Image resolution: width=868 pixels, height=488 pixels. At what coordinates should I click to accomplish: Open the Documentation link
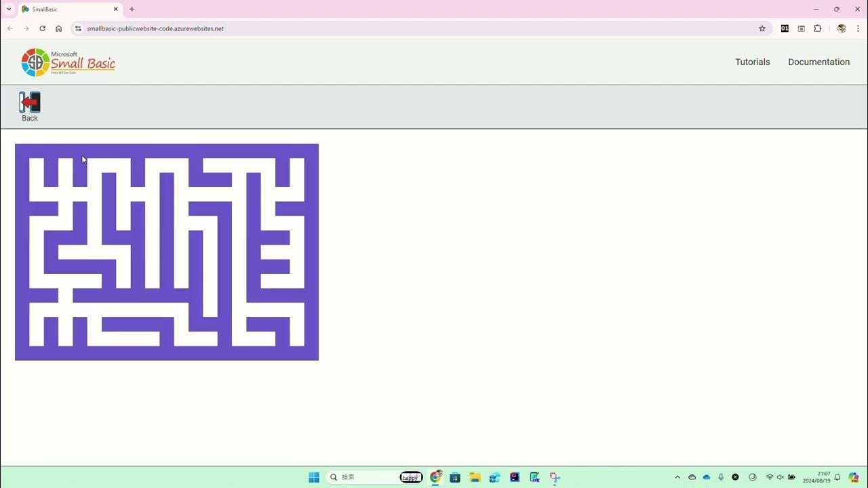(x=818, y=62)
